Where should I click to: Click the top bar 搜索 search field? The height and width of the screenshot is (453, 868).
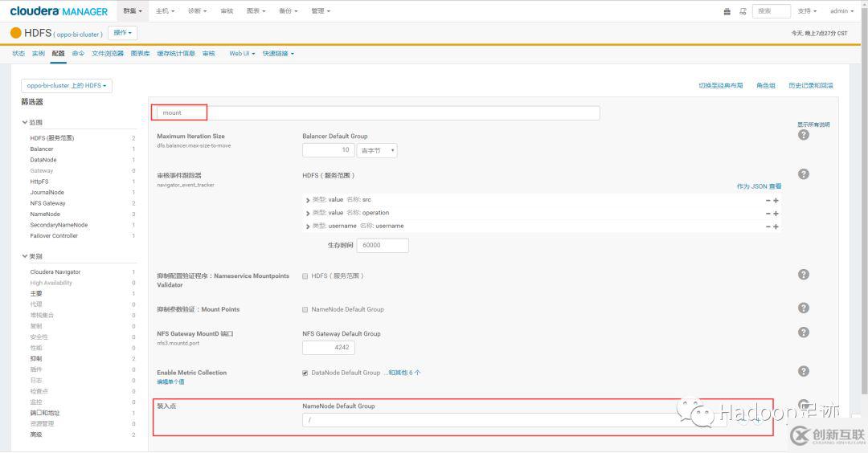click(771, 11)
